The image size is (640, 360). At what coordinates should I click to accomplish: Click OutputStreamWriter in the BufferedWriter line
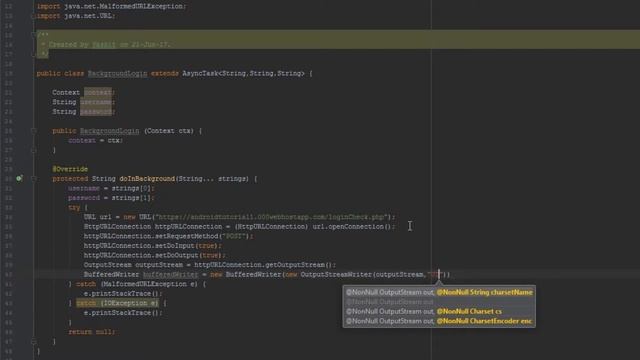click(x=336, y=274)
